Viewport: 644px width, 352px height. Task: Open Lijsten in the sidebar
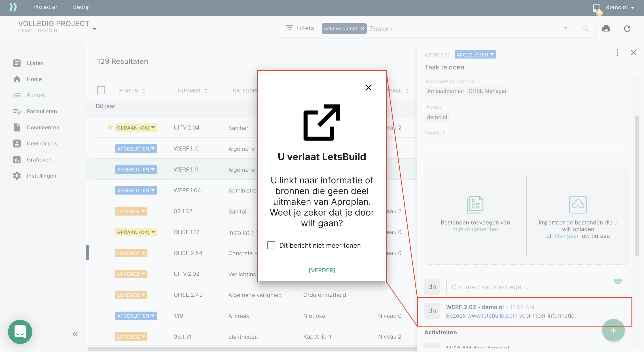click(28, 63)
